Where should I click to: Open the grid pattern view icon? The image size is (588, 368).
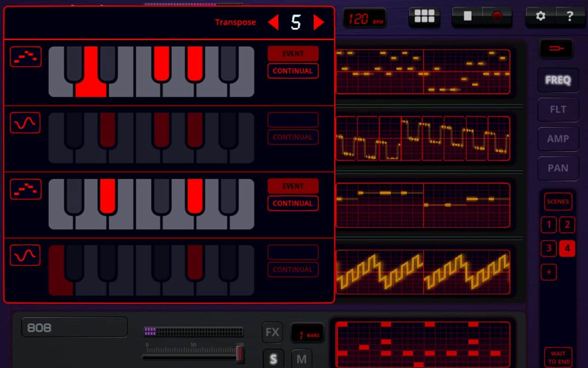[424, 17]
